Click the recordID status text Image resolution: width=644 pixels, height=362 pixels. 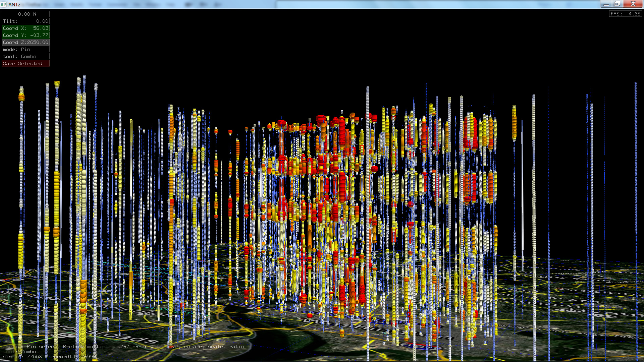click(x=73, y=357)
